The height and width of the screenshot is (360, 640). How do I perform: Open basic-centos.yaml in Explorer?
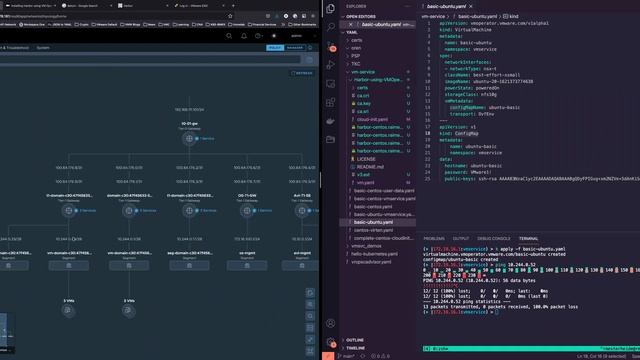click(x=373, y=206)
